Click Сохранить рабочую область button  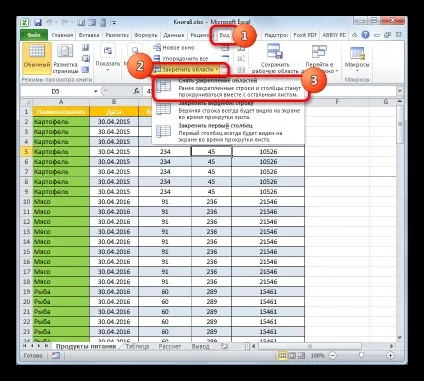click(x=276, y=58)
